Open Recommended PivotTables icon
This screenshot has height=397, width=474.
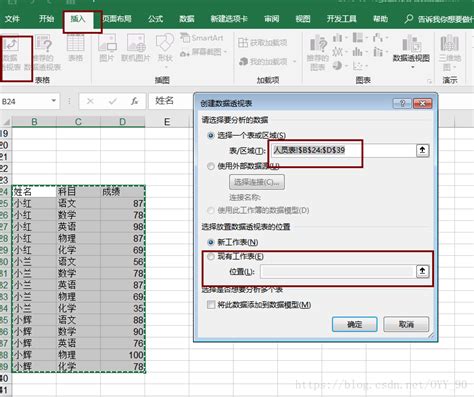(x=44, y=44)
